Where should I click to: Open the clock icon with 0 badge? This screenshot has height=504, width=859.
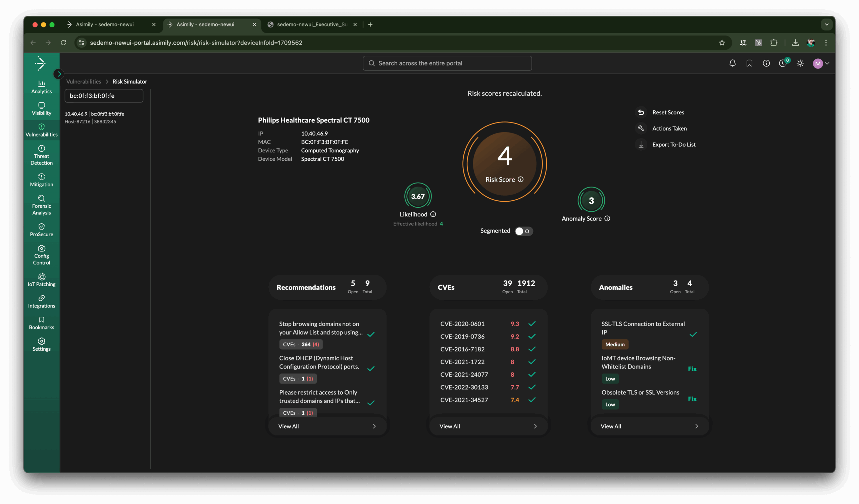point(783,63)
